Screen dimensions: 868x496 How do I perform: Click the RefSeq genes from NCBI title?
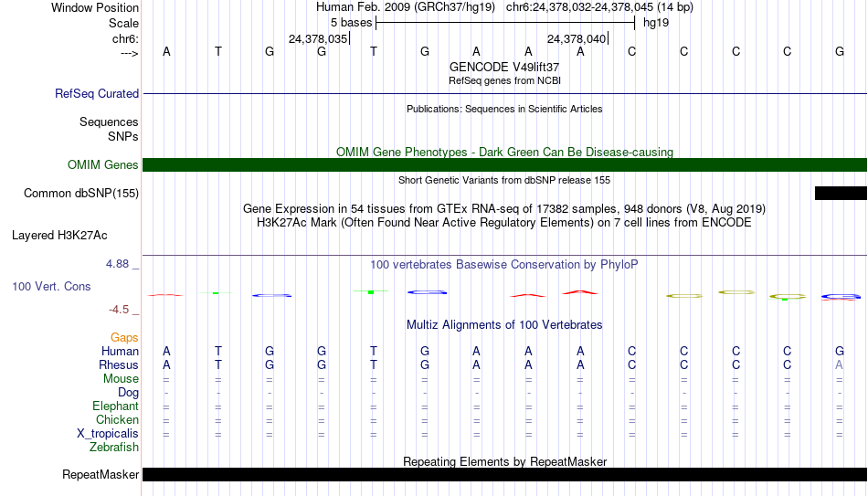pos(504,80)
